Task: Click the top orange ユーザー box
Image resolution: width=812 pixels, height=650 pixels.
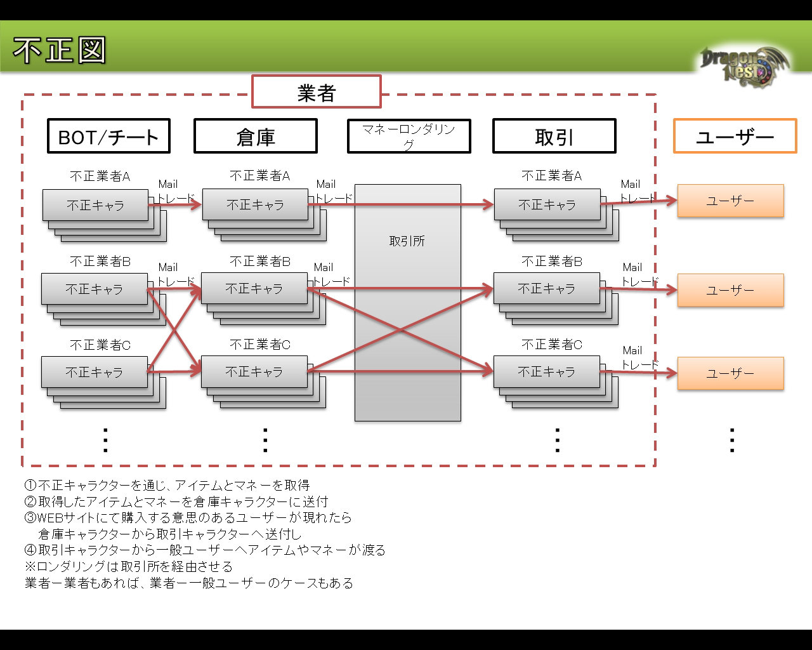Action: click(x=730, y=201)
